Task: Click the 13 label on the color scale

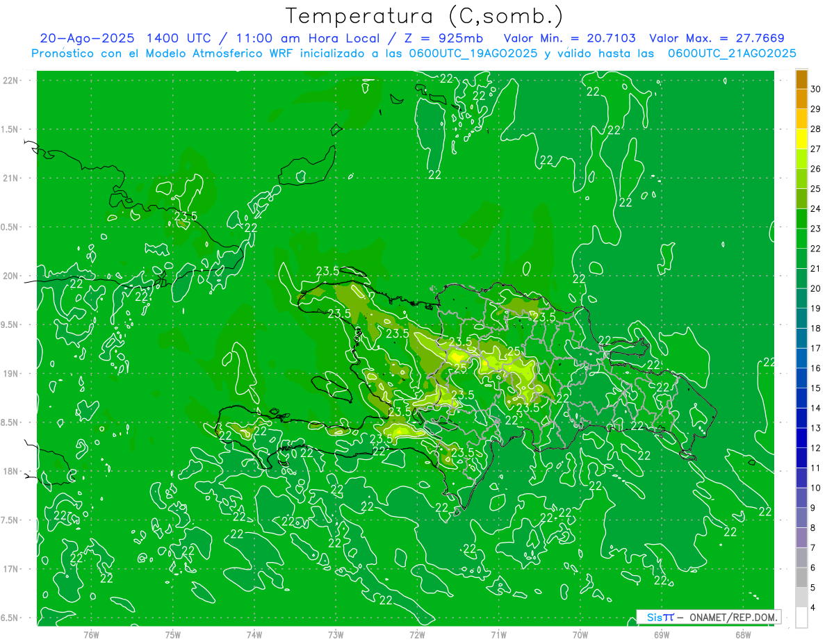Action: [x=816, y=428]
